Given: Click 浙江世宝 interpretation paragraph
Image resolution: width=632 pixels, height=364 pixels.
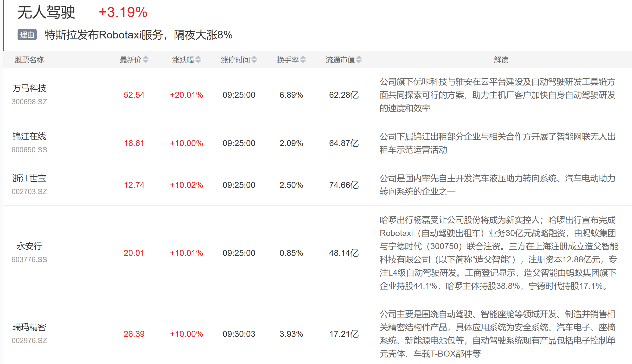Looking at the screenshot, I should pos(497,185).
